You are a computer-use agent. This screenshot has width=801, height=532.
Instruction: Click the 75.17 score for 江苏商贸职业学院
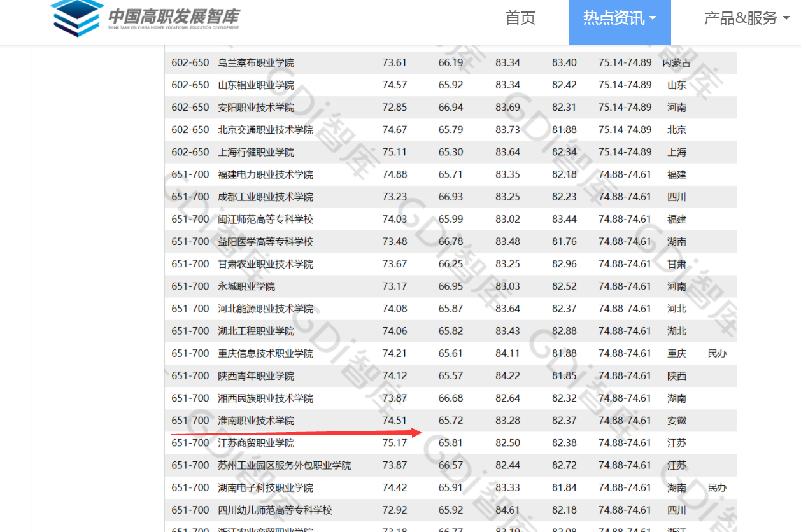(394, 443)
